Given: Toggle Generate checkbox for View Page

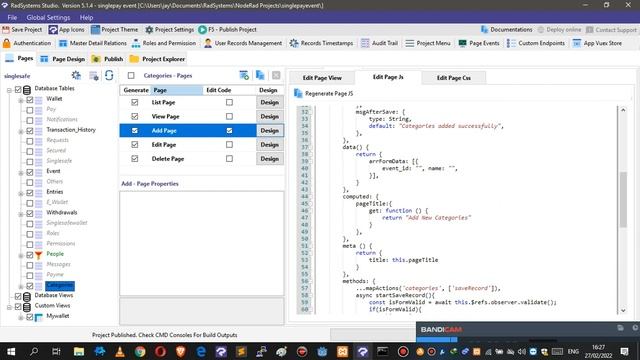Looking at the screenshot, I should [x=135, y=116].
